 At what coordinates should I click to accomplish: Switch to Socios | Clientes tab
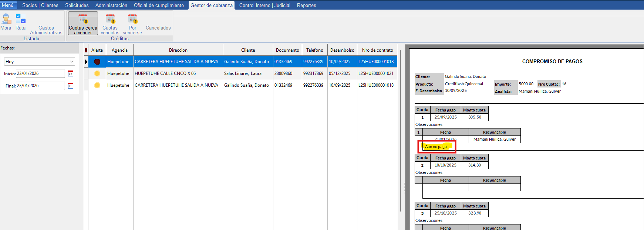pyautogui.click(x=40, y=5)
